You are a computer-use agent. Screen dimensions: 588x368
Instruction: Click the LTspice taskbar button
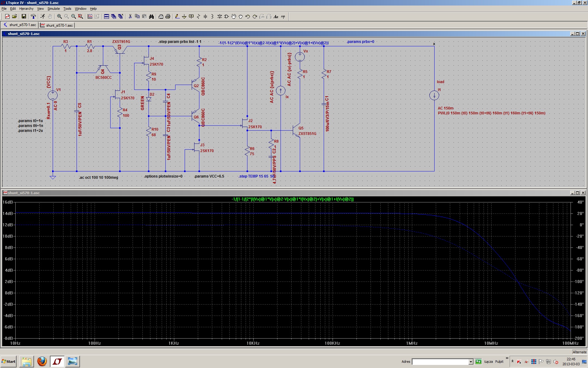point(57,362)
